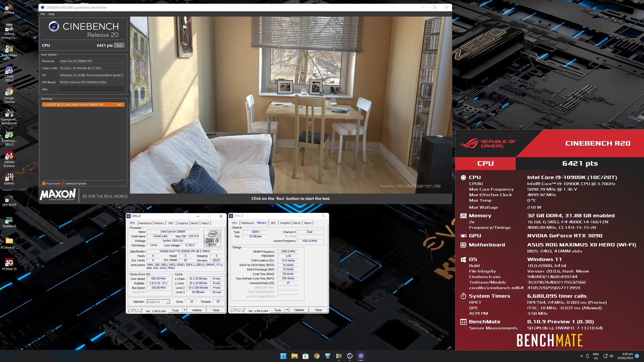Switch to Memory tab in left CPU-Z

coord(159,223)
